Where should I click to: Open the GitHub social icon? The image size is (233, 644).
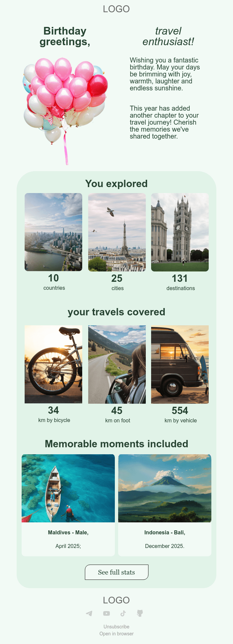140,613
